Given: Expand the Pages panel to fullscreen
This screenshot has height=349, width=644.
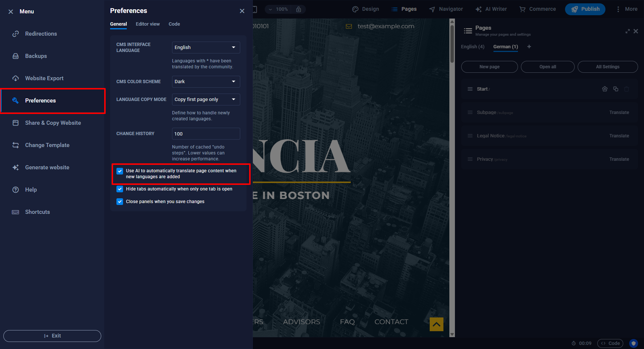Looking at the screenshot, I should click(627, 31).
